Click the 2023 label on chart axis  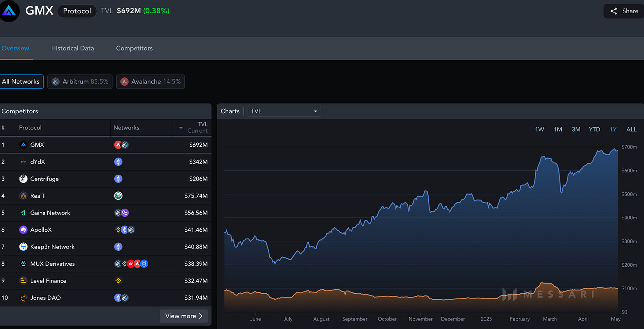[485, 319]
